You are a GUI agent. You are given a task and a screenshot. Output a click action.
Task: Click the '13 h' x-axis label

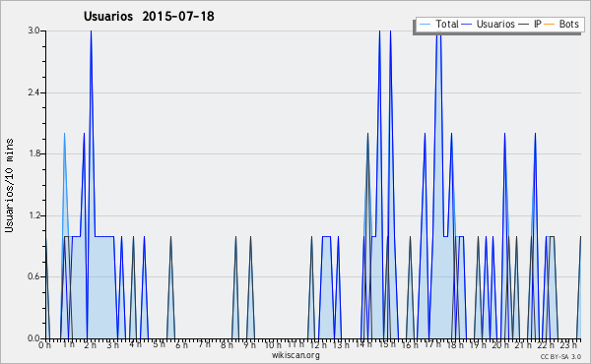coord(341,345)
